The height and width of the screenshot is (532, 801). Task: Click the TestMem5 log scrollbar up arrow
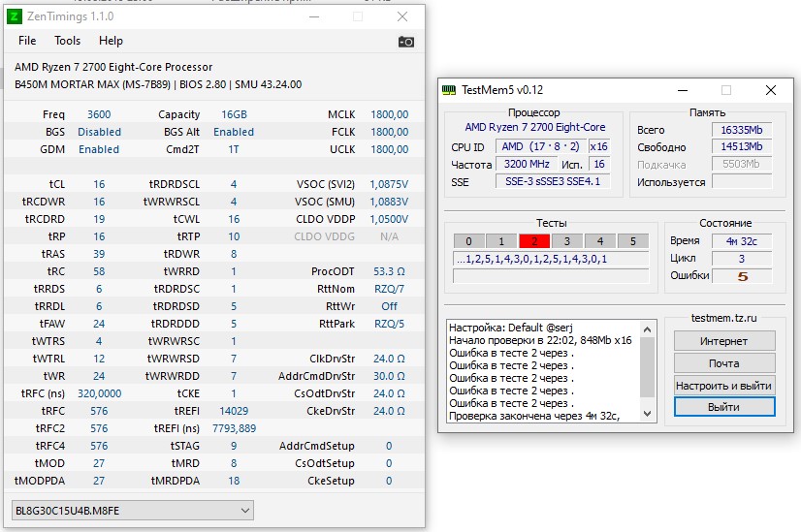[647, 329]
